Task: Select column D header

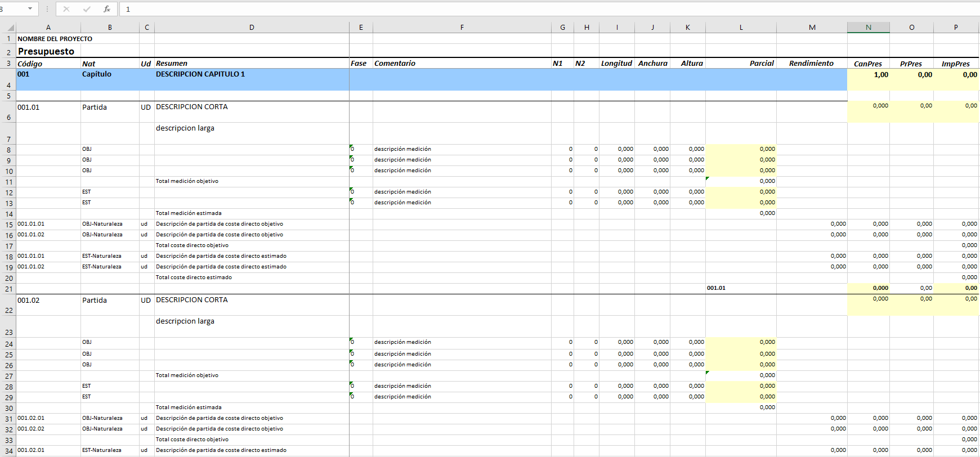Action: click(252, 27)
